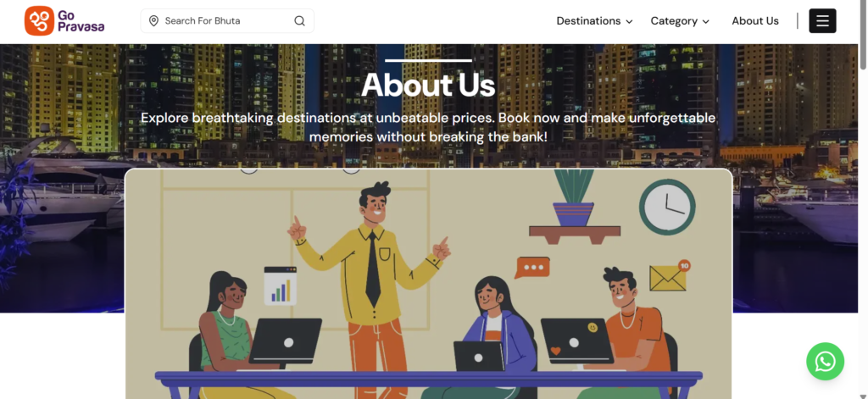
Task: Focus the Search For Bhuta input field
Action: [x=227, y=21]
